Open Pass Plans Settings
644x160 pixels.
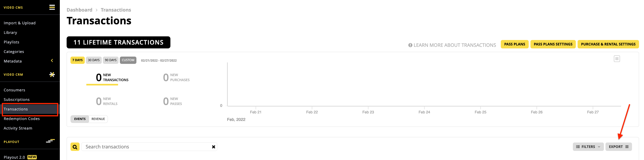pos(553,44)
